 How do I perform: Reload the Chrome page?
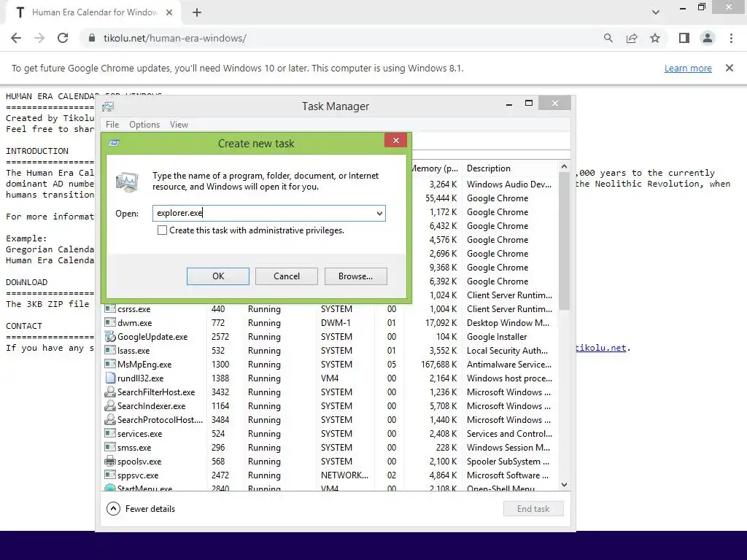(63, 38)
